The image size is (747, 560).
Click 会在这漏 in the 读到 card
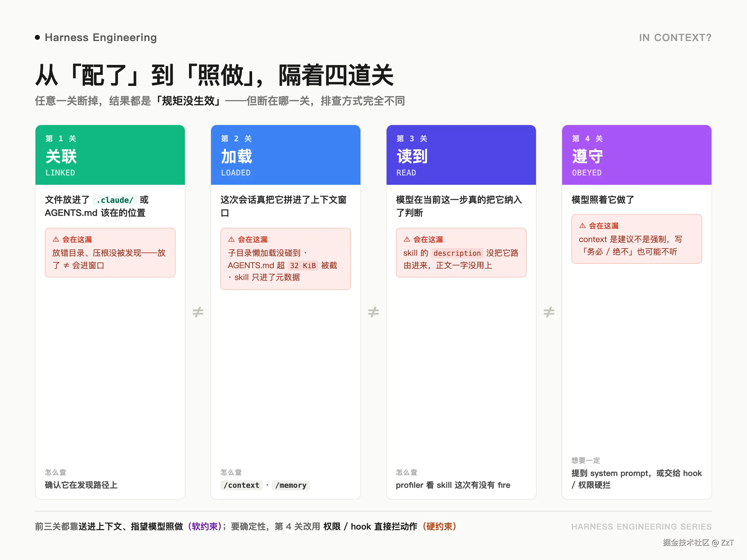(x=428, y=239)
